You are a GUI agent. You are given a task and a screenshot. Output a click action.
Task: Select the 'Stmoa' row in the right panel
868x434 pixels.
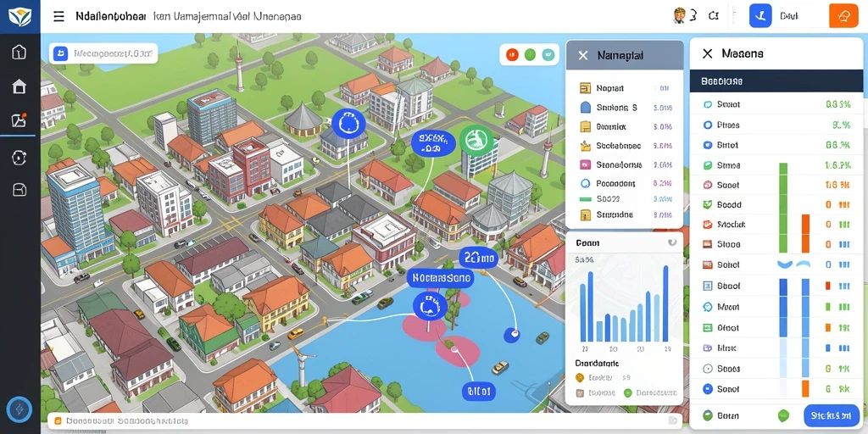[776, 165]
